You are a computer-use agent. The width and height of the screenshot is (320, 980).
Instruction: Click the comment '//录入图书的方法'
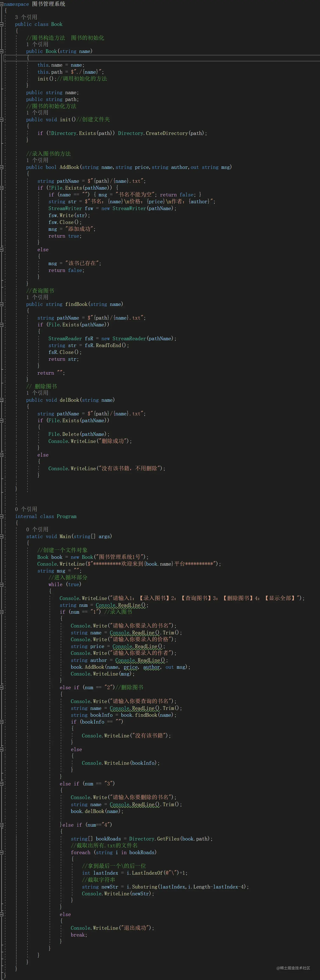(x=48, y=154)
